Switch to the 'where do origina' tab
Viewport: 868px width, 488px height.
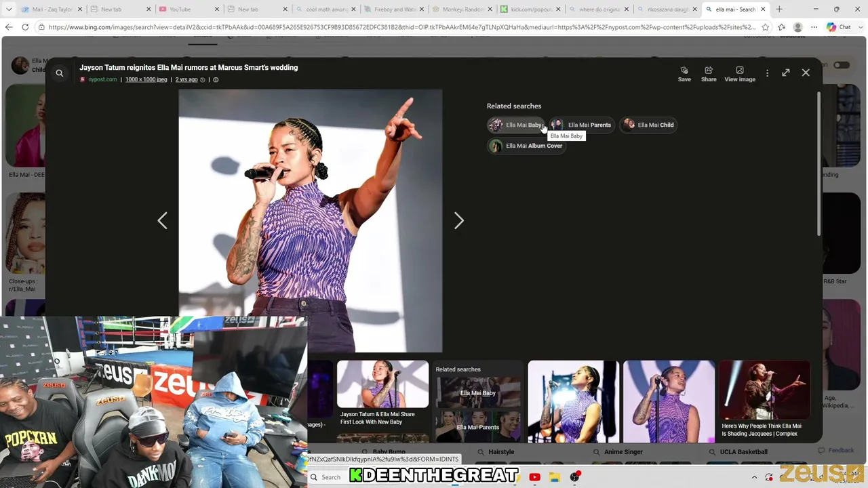(x=599, y=9)
